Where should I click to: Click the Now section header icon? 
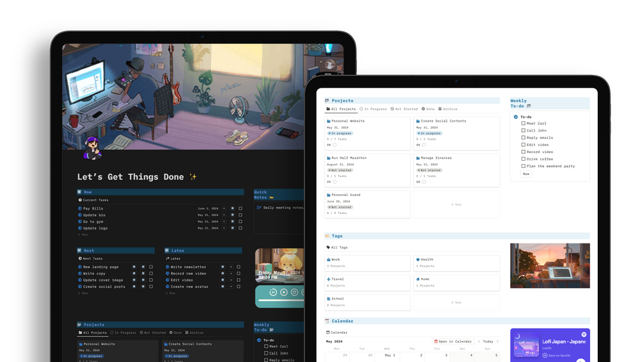pos(79,192)
